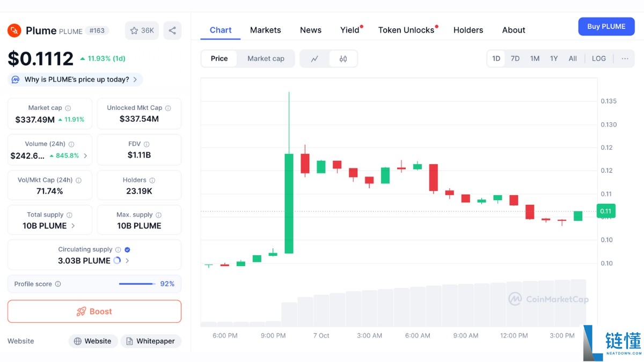Expand Volume (24h) details arrow
Screen dimensions: 644x362
click(x=85, y=156)
